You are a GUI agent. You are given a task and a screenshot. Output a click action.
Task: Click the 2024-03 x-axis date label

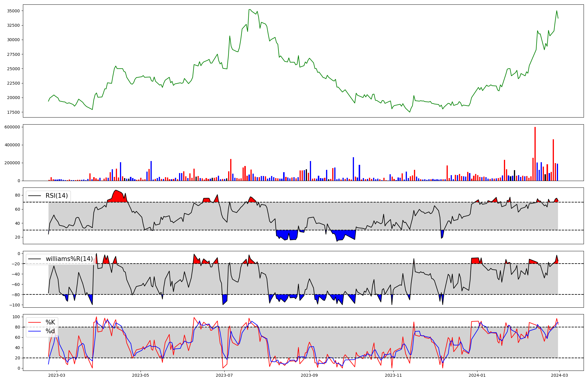[559, 375]
